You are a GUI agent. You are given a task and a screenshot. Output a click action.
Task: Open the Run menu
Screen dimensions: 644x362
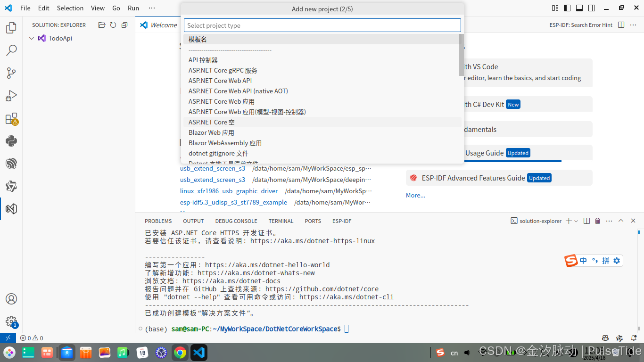(133, 8)
